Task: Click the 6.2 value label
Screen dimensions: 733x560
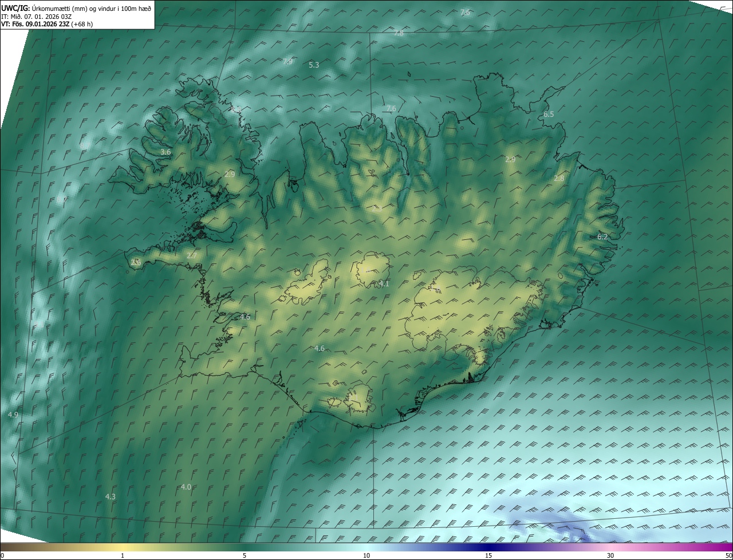Action: point(602,236)
